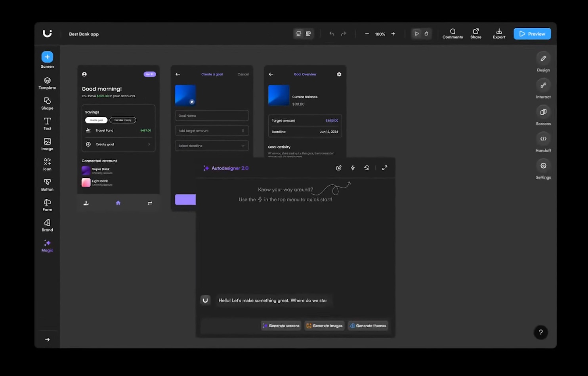Click the Light Bank pink swatch
Viewport: 588px width, 376px height.
click(x=86, y=182)
